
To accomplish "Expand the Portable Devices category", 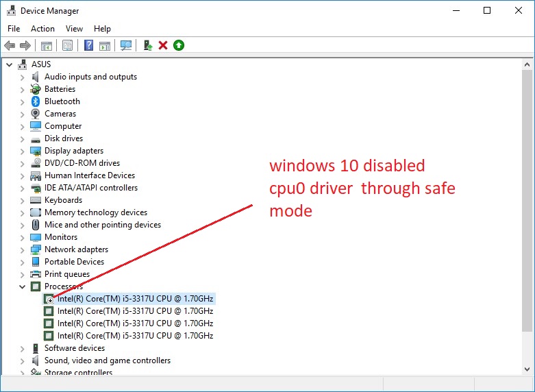I will click(x=22, y=262).
